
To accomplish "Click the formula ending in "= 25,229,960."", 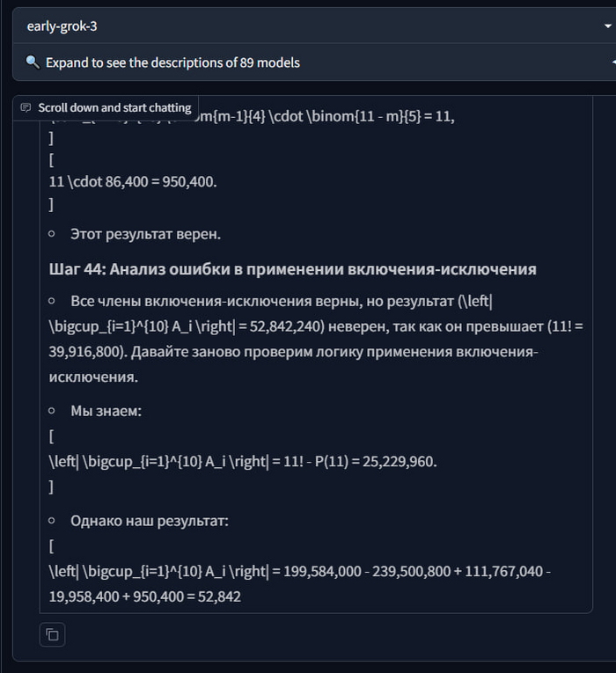I will pyautogui.click(x=243, y=461).
